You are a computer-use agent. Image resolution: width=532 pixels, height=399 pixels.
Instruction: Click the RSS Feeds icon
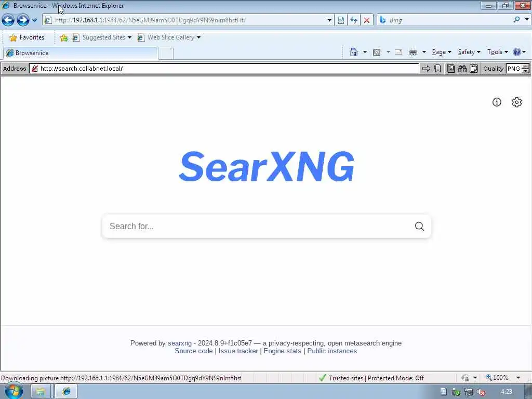[x=377, y=52]
